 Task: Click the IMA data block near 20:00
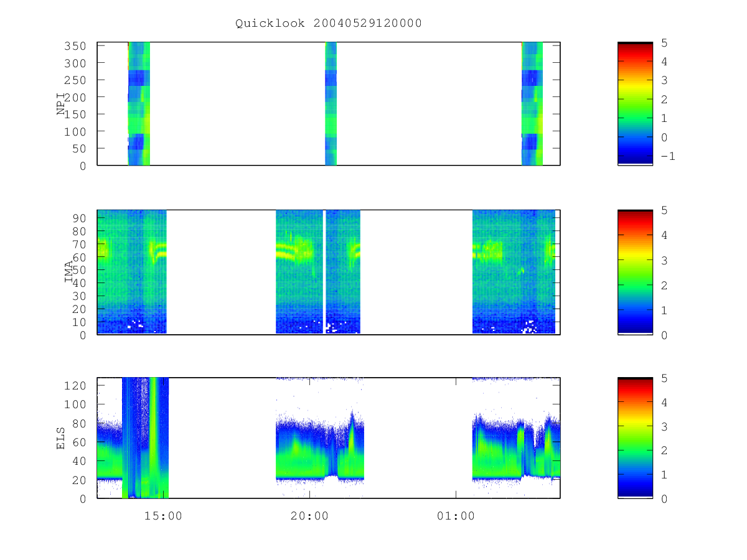point(318,273)
